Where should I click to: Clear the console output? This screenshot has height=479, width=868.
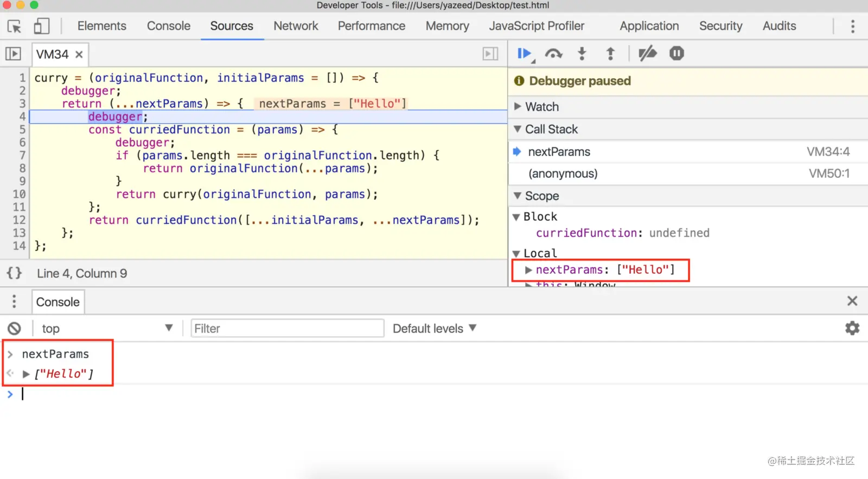coord(14,328)
